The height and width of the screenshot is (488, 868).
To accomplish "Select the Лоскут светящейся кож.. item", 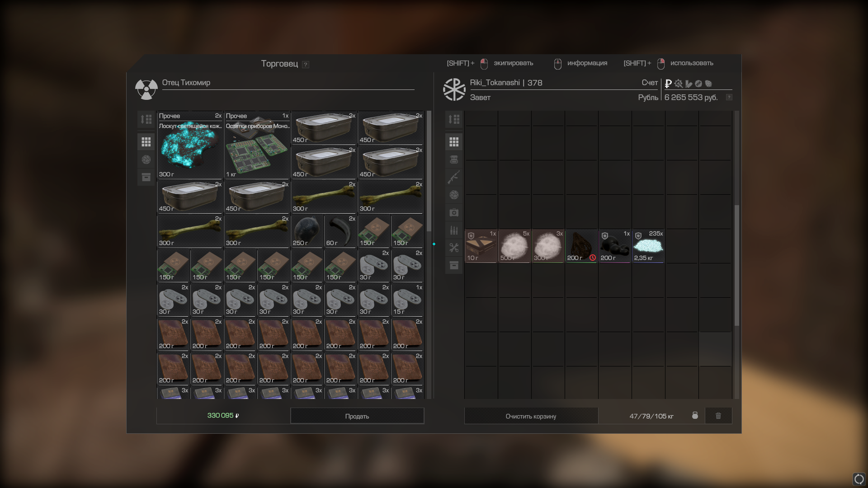I will (x=190, y=145).
